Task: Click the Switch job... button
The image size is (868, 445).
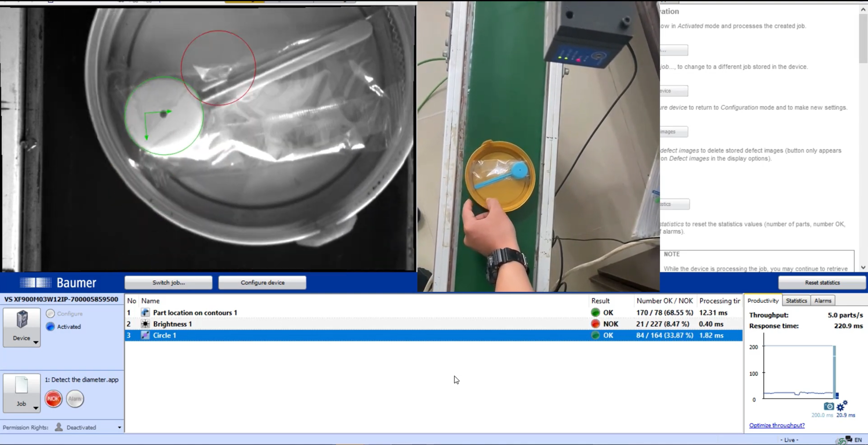Action: click(169, 283)
